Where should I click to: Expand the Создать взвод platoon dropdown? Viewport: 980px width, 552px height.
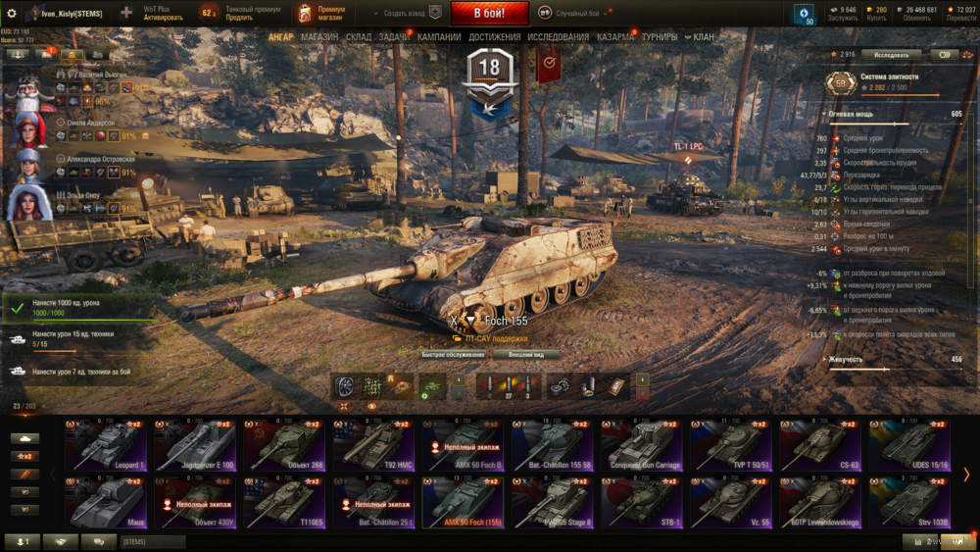(x=403, y=13)
